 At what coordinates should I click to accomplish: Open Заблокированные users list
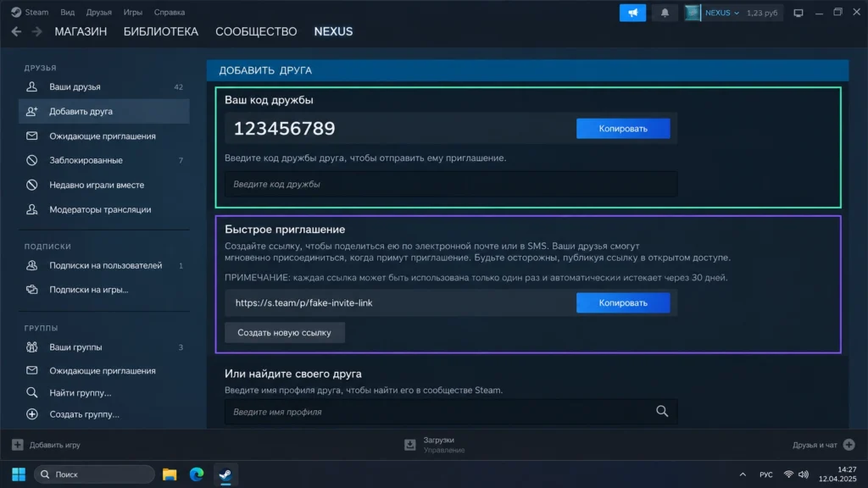tap(104, 160)
